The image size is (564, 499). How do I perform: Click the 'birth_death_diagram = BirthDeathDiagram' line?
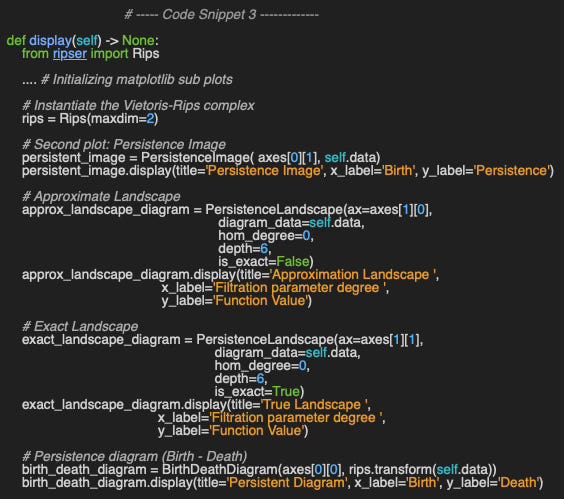[259, 469]
